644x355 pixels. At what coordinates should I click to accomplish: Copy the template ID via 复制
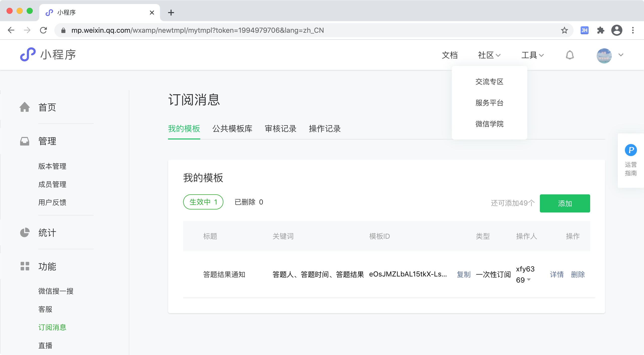pos(463,274)
